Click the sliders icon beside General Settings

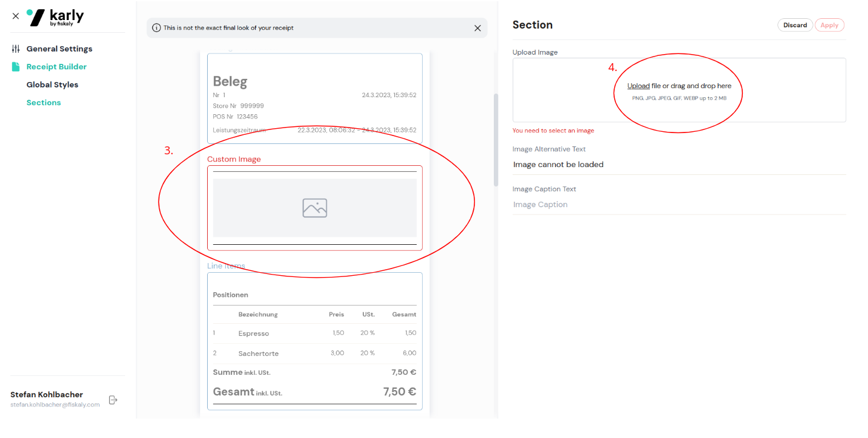[x=15, y=49]
